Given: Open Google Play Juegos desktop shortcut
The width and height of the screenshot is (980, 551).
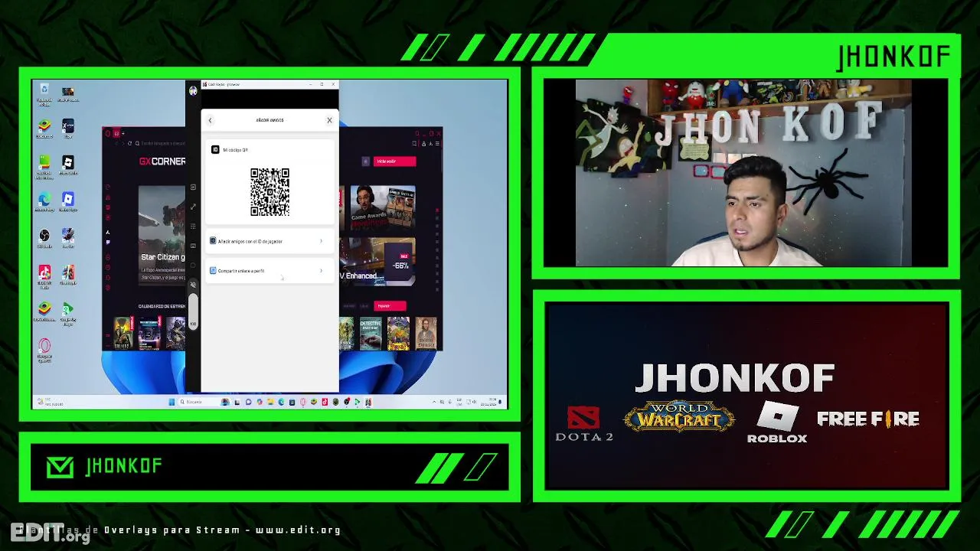Looking at the screenshot, I should point(68,312).
